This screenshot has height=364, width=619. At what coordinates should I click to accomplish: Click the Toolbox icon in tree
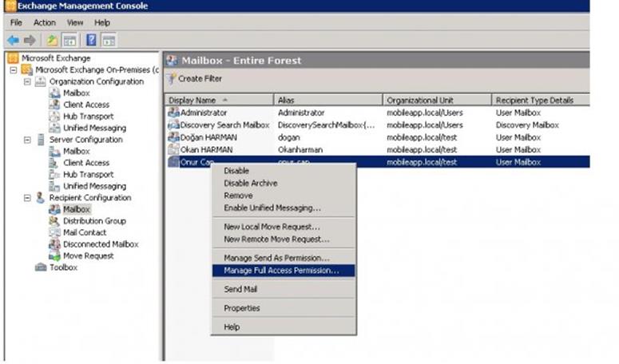tap(41, 267)
